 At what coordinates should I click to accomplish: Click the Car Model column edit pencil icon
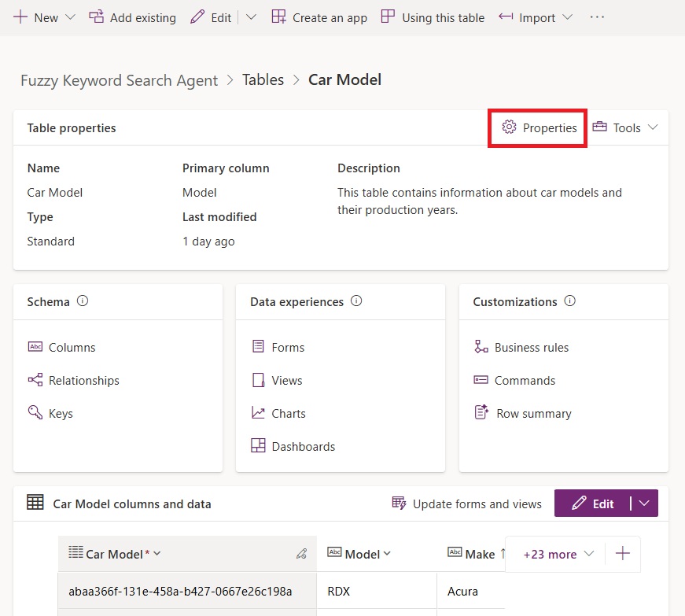(x=301, y=554)
